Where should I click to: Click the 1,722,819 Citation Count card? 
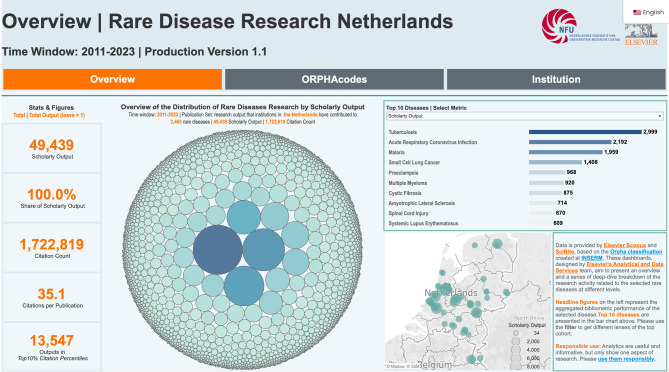point(52,248)
